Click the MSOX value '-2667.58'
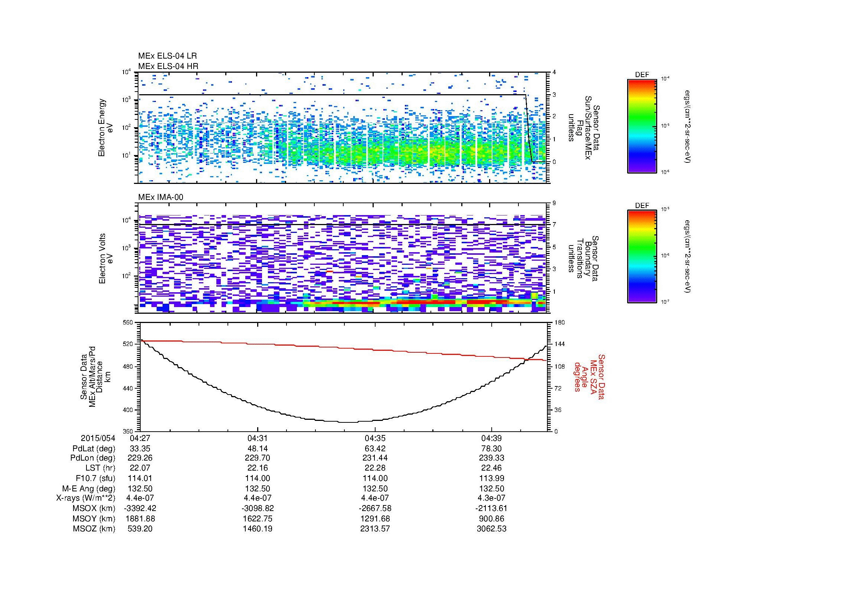 pyautogui.click(x=375, y=508)
